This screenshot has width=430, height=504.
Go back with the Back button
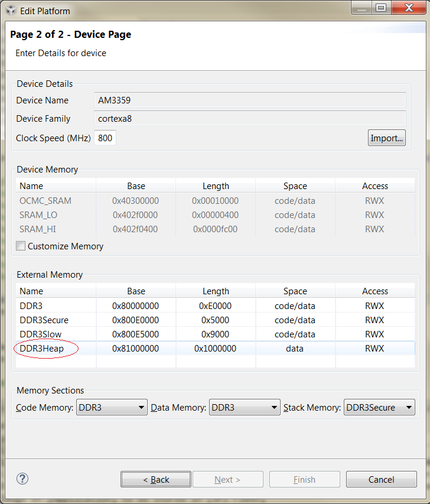(x=156, y=479)
